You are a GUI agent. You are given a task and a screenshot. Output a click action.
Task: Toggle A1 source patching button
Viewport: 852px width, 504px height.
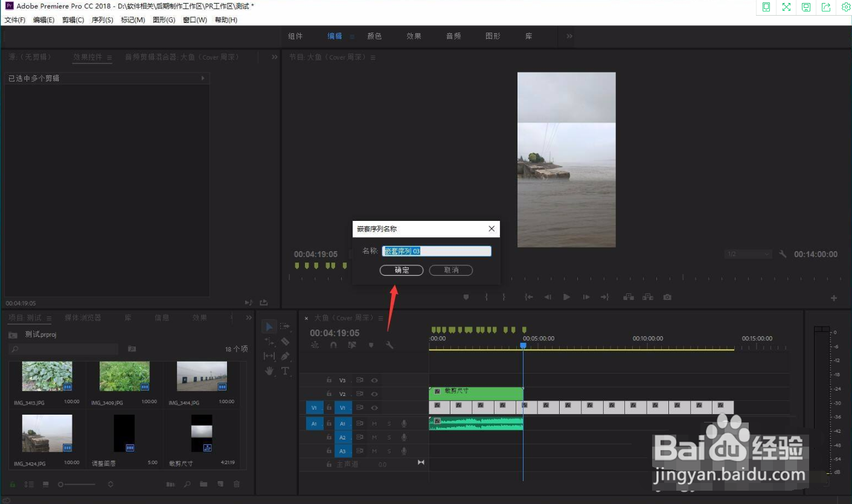tap(313, 424)
